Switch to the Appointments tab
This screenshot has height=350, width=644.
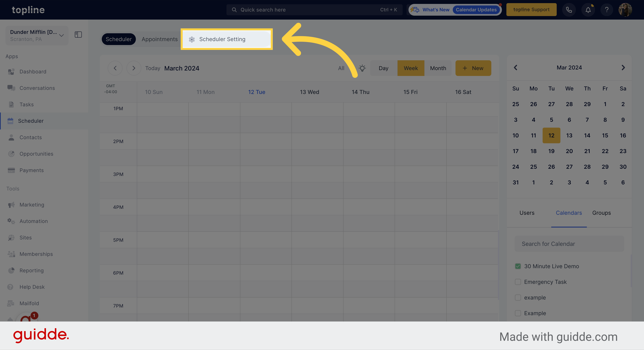[x=160, y=39]
